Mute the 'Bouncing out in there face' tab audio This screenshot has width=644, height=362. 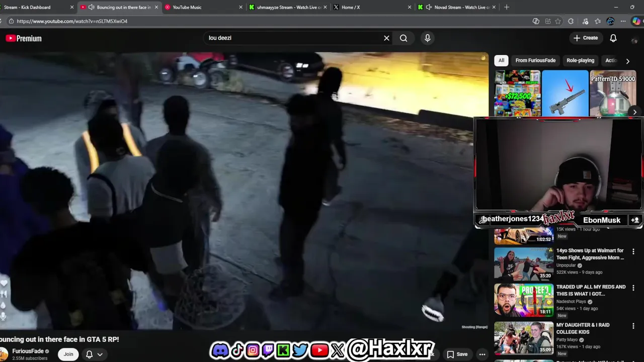(x=91, y=7)
